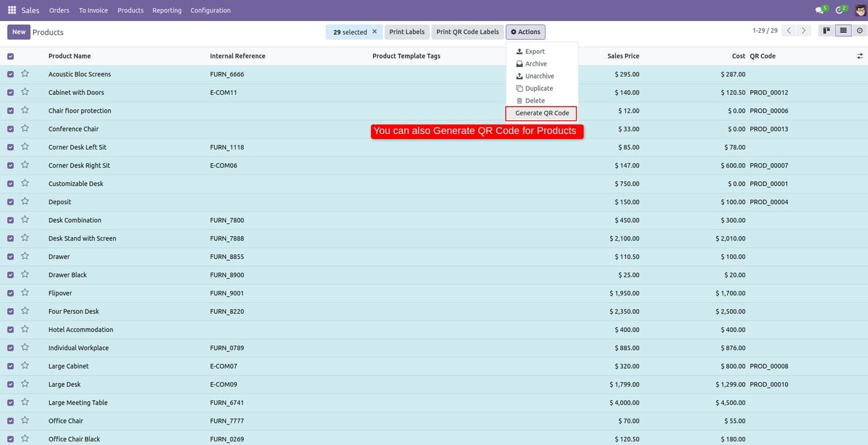868x445 pixels.
Task: Favorite the Acoustic Bloc Screens product
Action: tap(25, 74)
